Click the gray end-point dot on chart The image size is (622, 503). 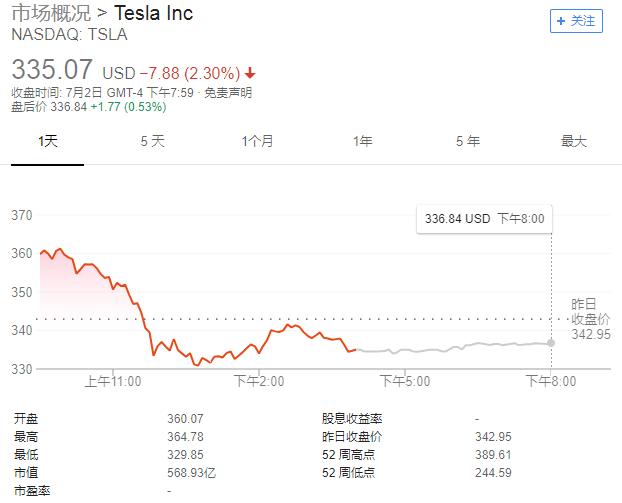(551, 343)
